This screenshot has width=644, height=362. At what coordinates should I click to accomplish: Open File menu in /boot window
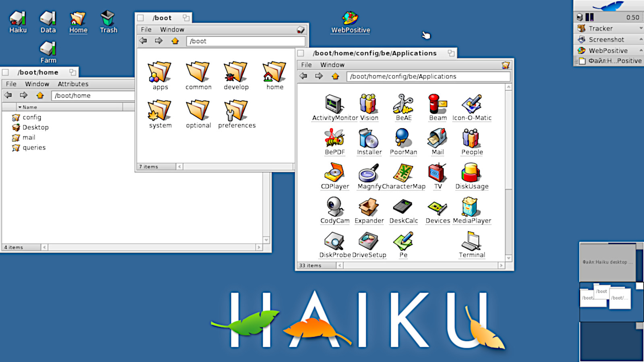pyautogui.click(x=146, y=29)
